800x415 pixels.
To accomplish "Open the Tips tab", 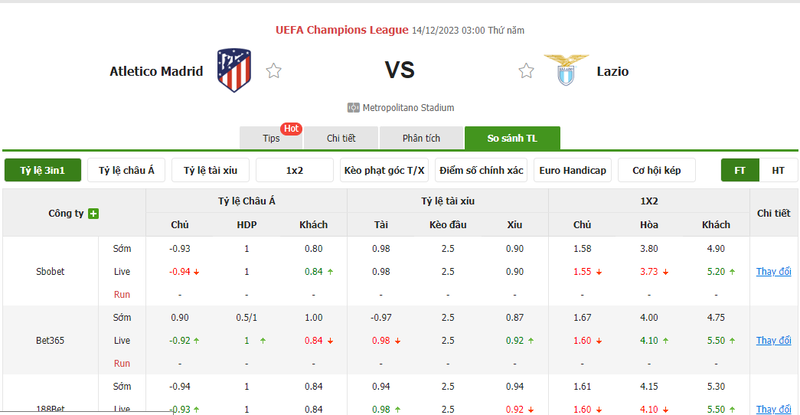I will click(x=271, y=138).
